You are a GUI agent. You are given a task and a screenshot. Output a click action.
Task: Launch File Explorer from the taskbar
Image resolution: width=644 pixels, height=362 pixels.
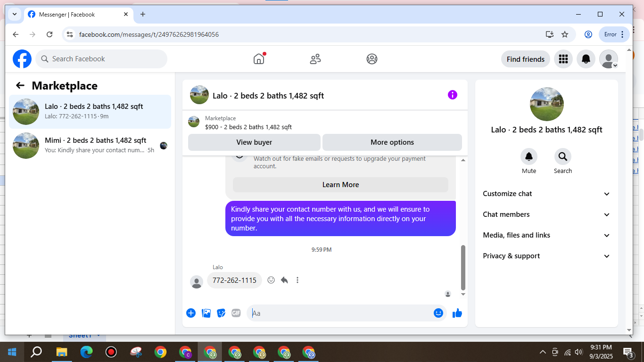click(x=62, y=352)
